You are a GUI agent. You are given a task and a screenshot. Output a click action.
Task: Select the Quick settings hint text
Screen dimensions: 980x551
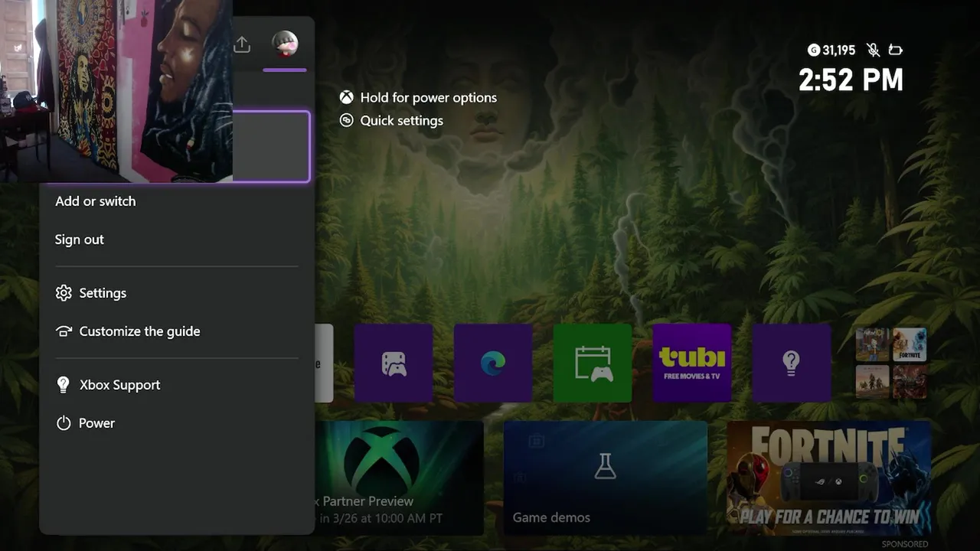click(x=402, y=120)
